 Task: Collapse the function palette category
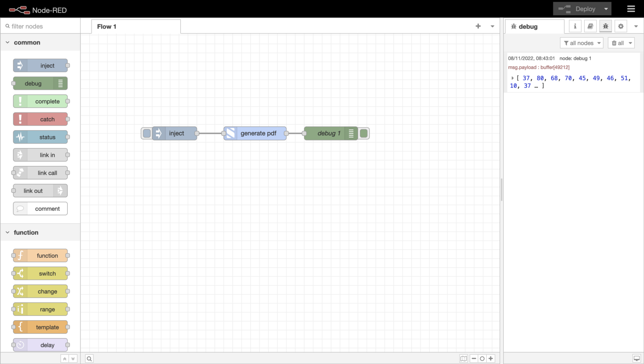coord(8,232)
